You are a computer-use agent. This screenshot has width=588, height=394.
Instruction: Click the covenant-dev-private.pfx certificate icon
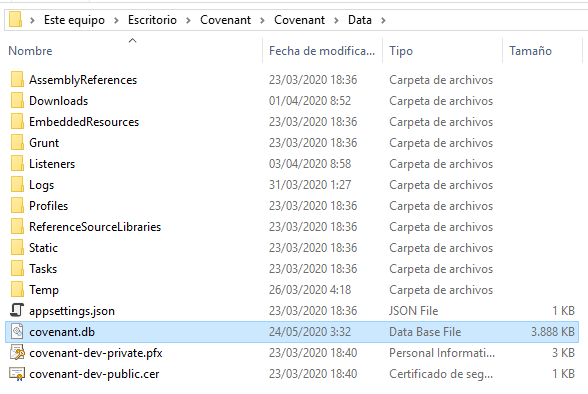[x=17, y=352]
